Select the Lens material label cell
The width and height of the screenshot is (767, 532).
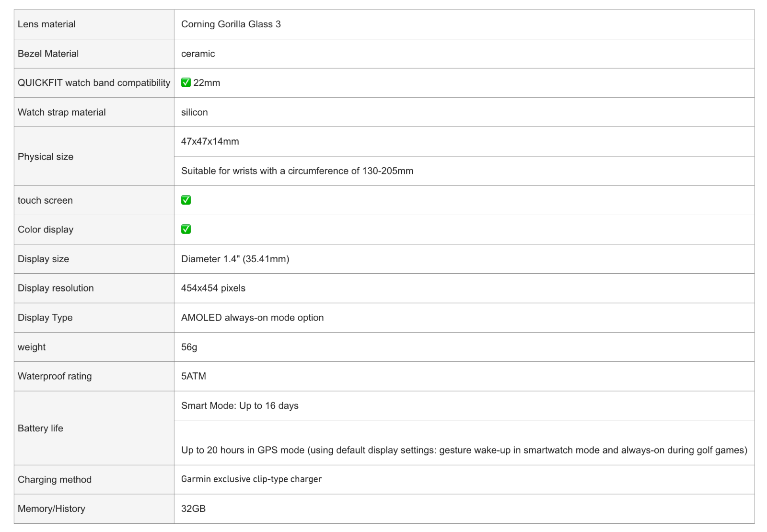pos(94,24)
